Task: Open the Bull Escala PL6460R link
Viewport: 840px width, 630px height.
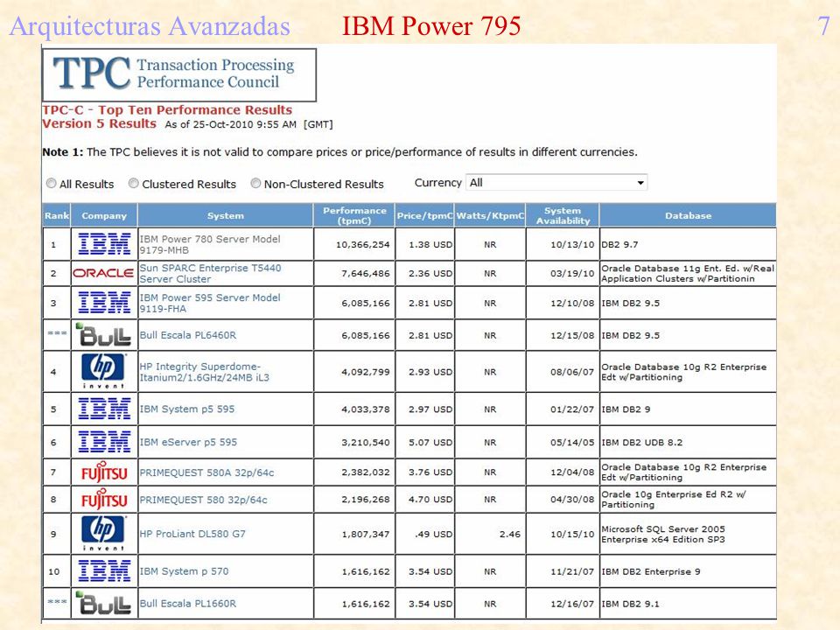Action: 188,335
